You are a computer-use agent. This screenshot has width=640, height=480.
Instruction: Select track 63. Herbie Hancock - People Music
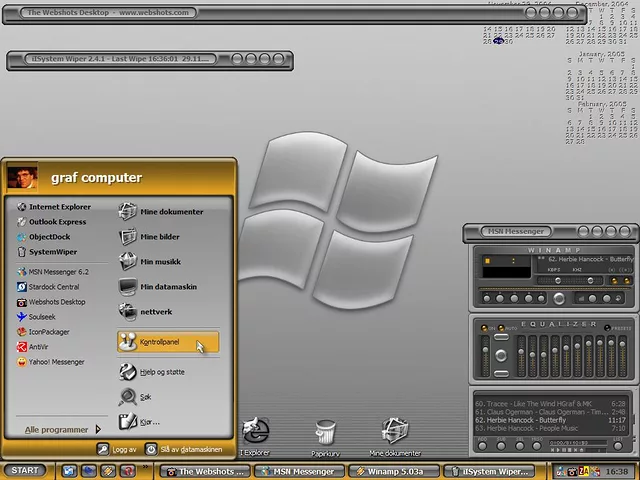pos(550,428)
